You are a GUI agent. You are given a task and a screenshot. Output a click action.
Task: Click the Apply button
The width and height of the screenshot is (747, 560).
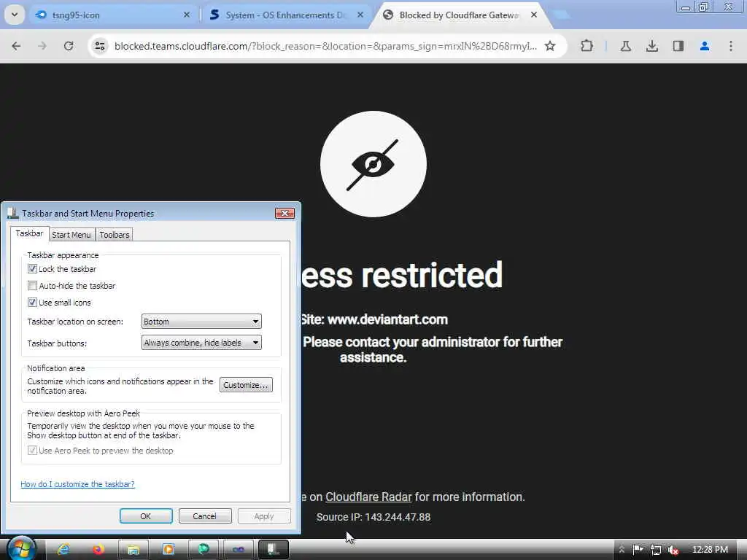click(264, 516)
